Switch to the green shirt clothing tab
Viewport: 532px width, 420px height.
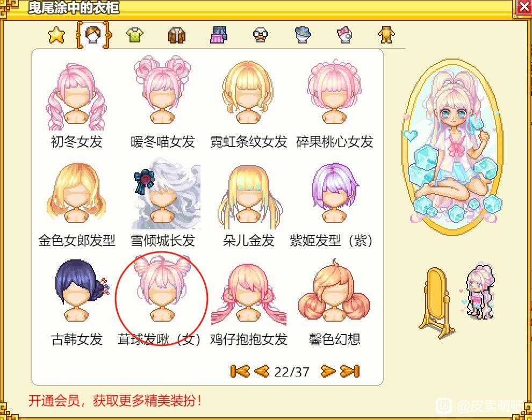click(135, 35)
